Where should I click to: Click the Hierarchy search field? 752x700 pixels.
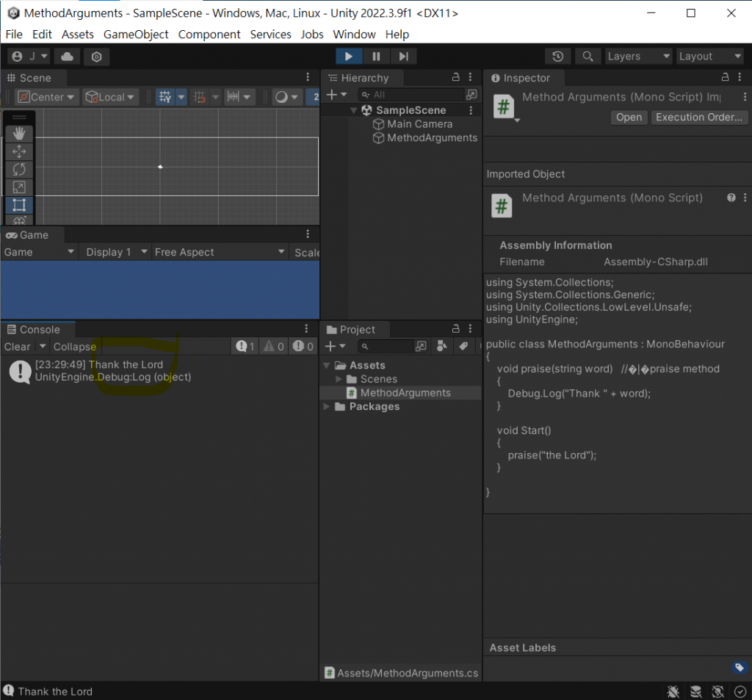click(x=411, y=95)
